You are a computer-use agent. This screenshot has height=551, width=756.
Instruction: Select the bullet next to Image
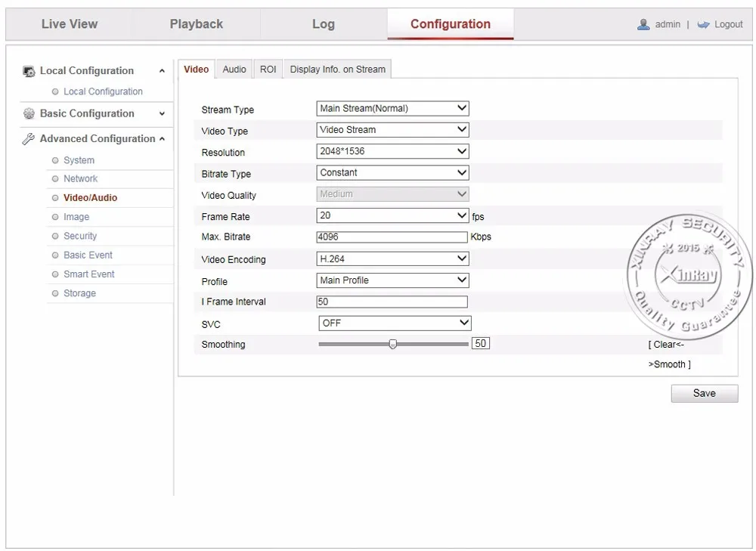coord(55,217)
